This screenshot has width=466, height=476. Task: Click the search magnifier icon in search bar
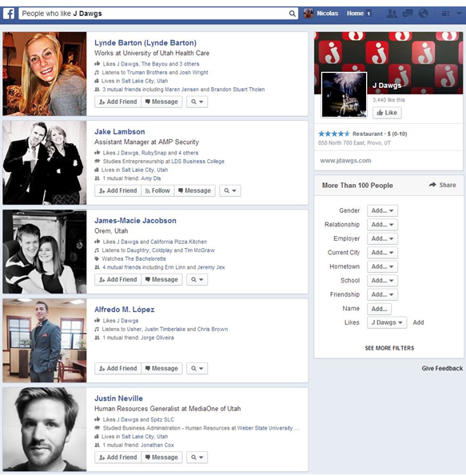(293, 14)
